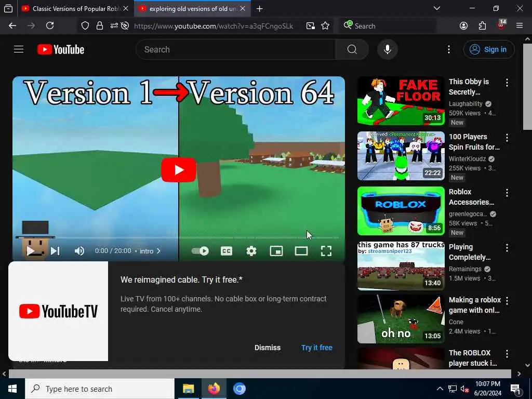Switch to theater mode view
This screenshot has width=532, height=399.
tap(301, 251)
